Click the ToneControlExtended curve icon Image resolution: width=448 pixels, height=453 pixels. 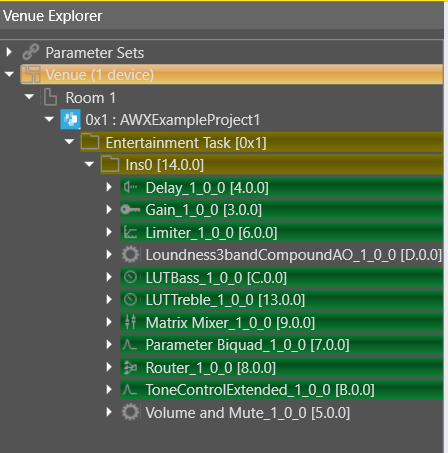point(130,390)
